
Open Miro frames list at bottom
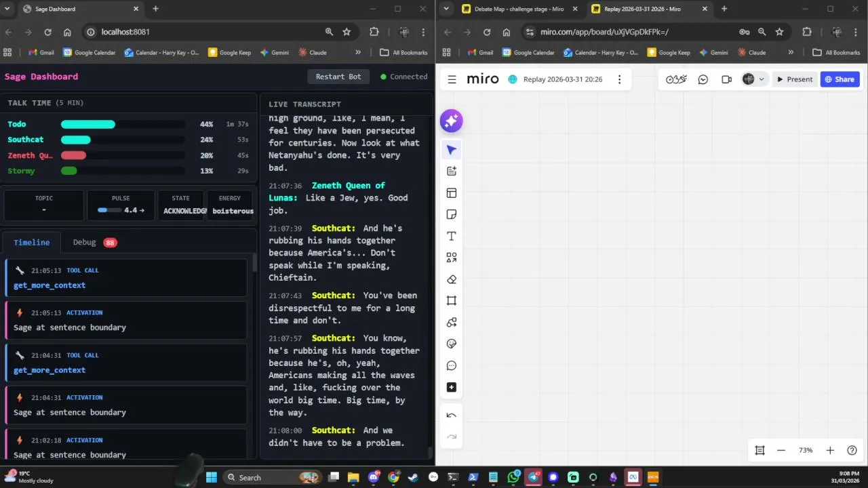point(759,450)
